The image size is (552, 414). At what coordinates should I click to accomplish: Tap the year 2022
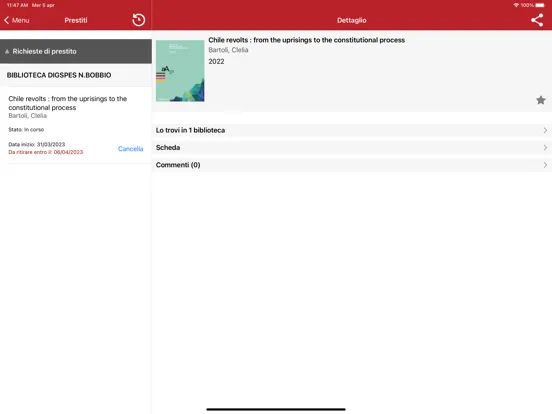coord(216,62)
